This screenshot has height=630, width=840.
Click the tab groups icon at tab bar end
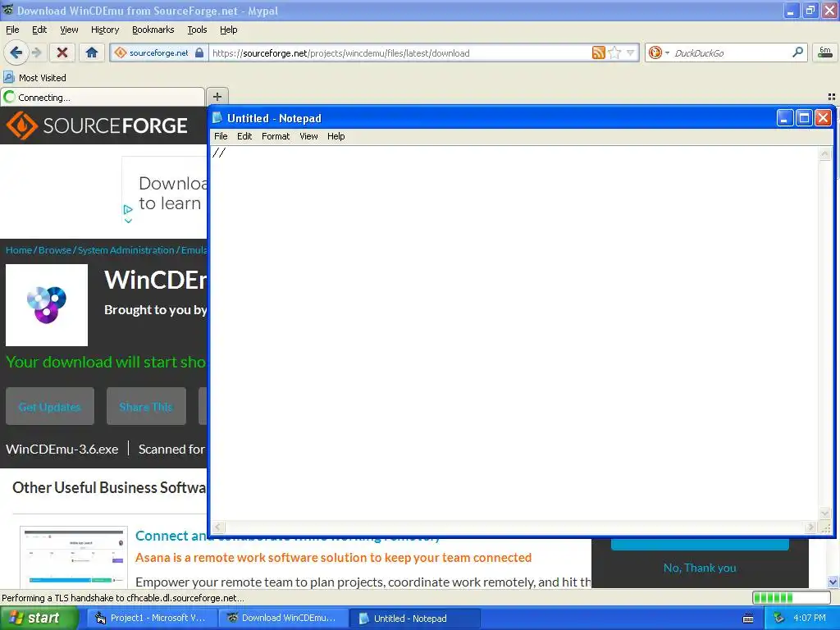[832, 97]
